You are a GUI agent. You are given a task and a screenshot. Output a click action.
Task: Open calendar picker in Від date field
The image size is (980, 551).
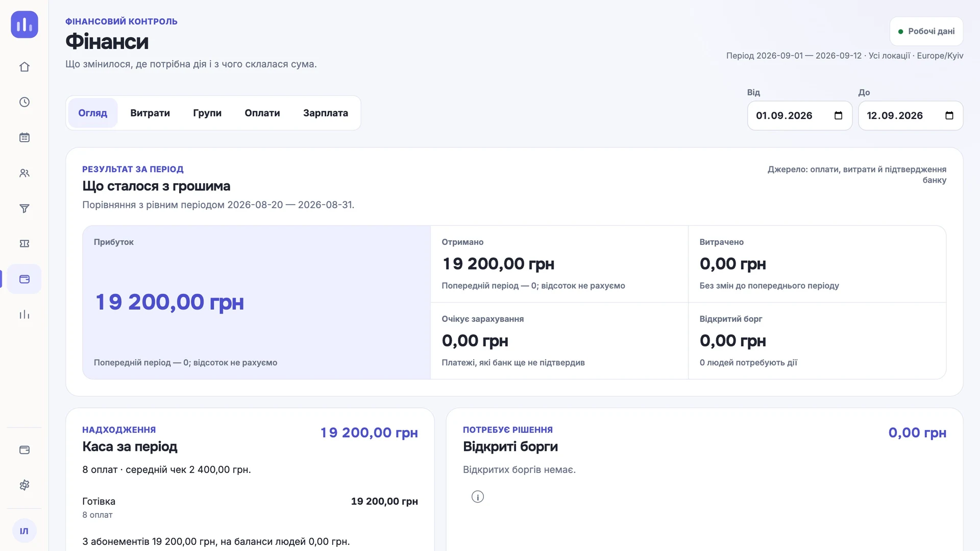pyautogui.click(x=838, y=115)
